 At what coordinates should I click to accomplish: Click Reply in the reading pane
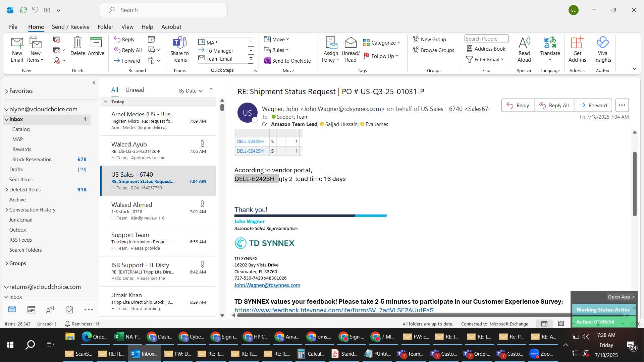518,105
